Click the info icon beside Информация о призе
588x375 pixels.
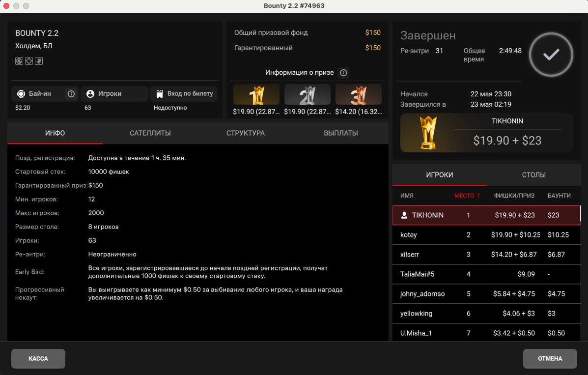click(344, 73)
